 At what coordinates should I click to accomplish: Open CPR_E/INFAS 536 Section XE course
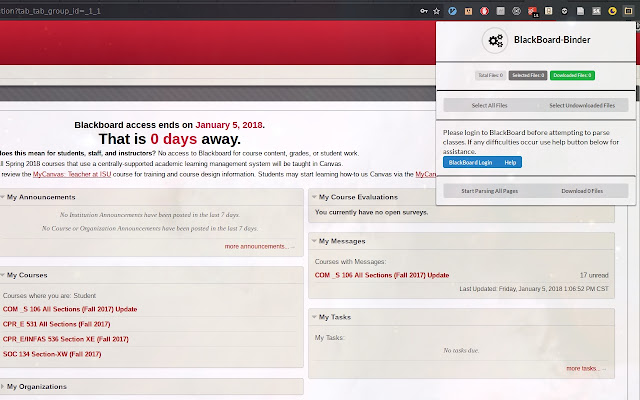pos(65,339)
